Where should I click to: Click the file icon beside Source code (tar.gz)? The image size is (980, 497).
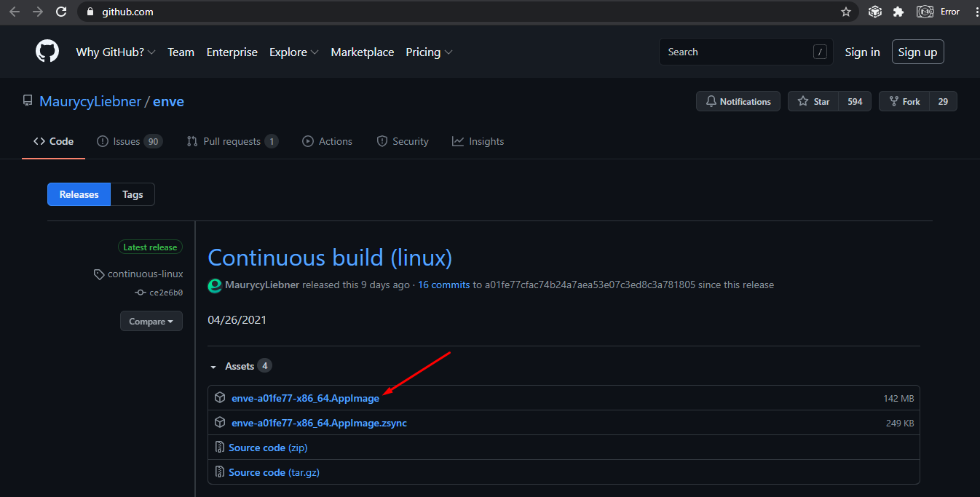point(219,472)
